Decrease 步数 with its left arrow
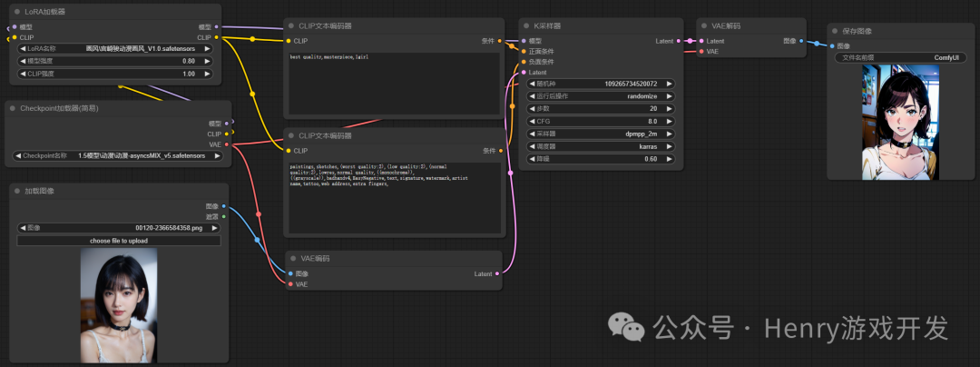Screen dimensions: 980x367 point(534,109)
